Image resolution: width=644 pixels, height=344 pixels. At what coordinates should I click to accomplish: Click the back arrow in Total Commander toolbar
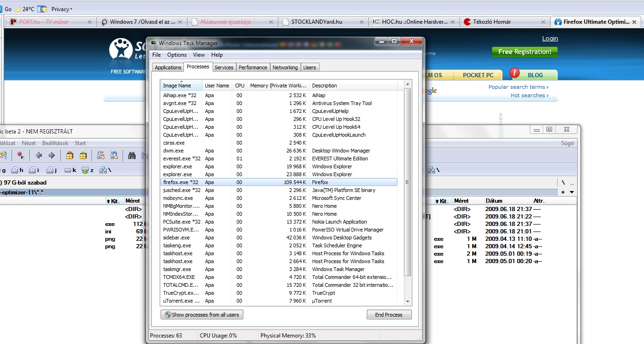pyautogui.click(x=39, y=155)
